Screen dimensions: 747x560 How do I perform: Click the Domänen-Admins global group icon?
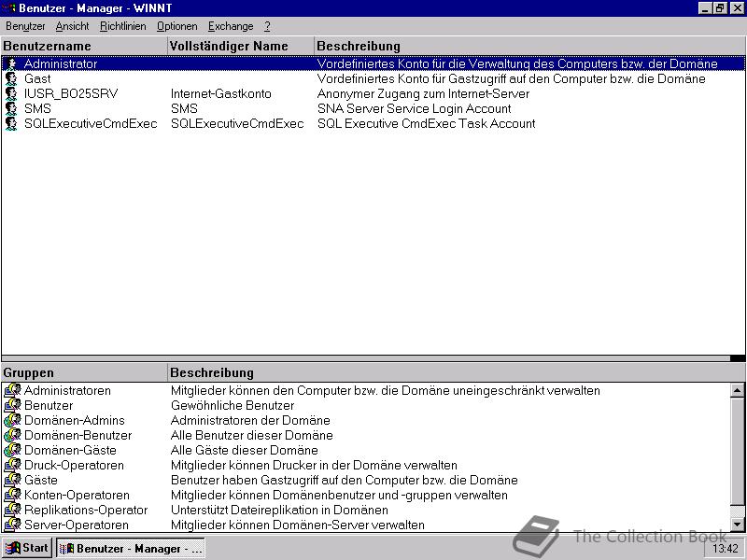[12, 421]
